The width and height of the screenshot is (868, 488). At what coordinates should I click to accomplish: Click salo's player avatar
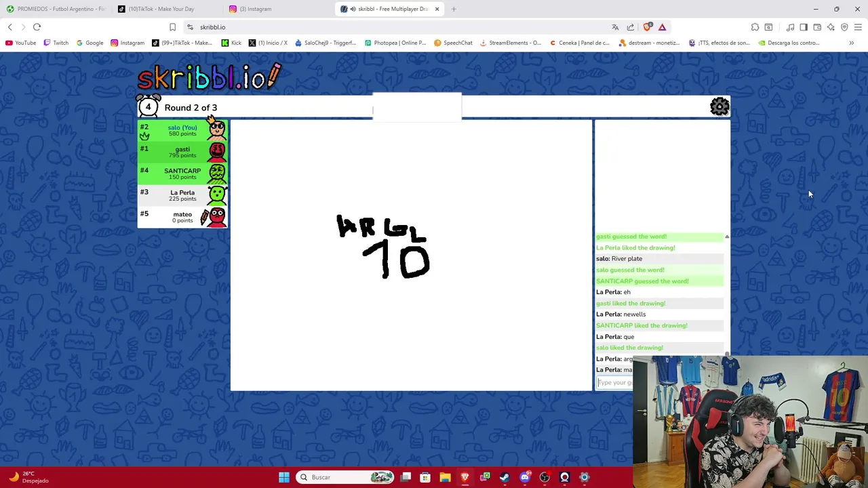pos(217,129)
